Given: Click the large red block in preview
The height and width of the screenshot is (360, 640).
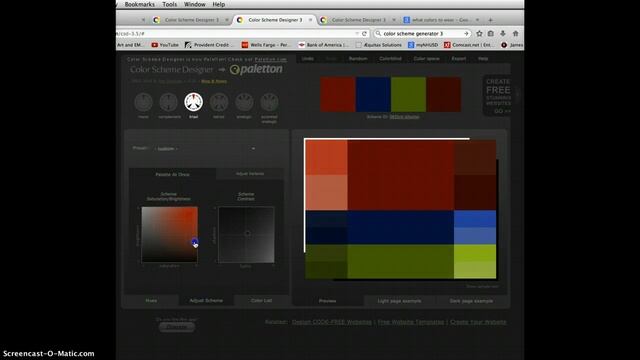Looking at the screenshot, I should coord(400,175).
